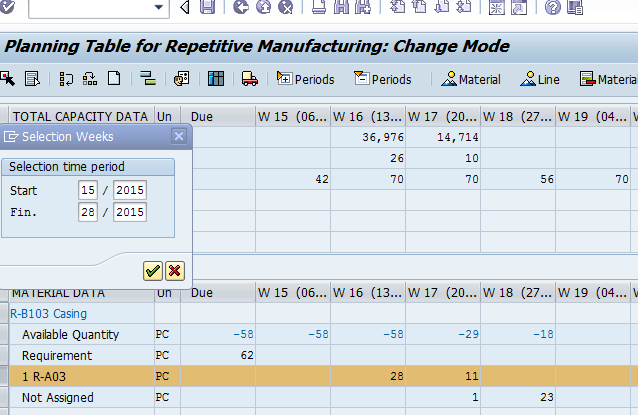Click the Find Next binoculars-plus icon
Viewport: 638px width, 415px height.
click(363, 7)
